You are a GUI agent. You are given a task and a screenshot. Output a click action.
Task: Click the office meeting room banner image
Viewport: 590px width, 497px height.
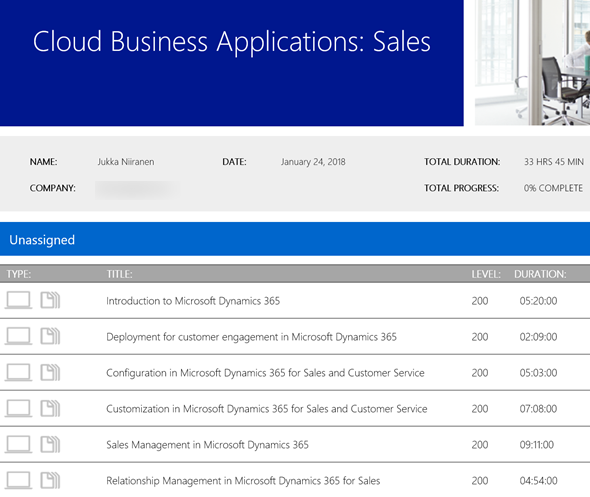532,62
